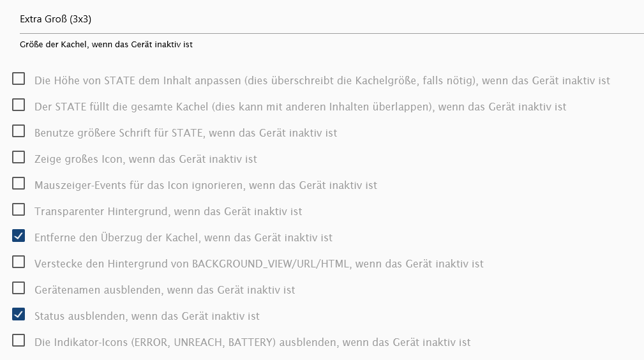Tick 'Der STATE füllt die gesamte Kachel' checkbox
Image resolution: width=644 pixels, height=360 pixels.
(x=19, y=105)
